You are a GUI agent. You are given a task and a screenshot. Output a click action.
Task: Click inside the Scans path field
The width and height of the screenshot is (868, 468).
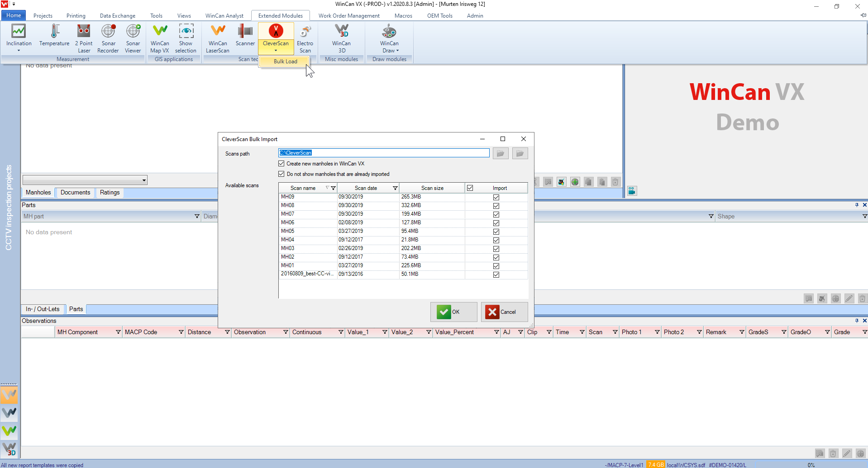tap(384, 153)
